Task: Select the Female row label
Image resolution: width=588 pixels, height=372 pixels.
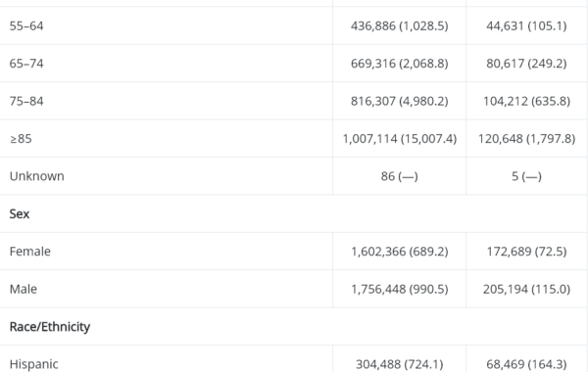Action: [30, 252]
